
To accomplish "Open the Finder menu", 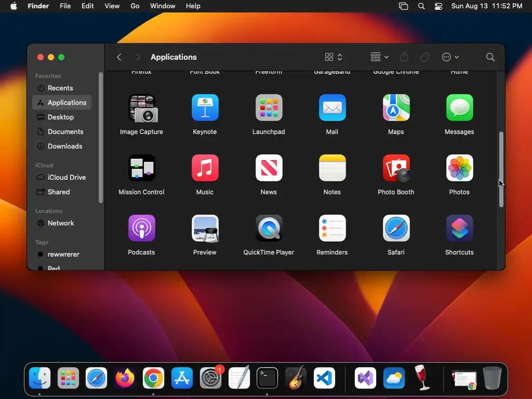I will tap(38, 6).
